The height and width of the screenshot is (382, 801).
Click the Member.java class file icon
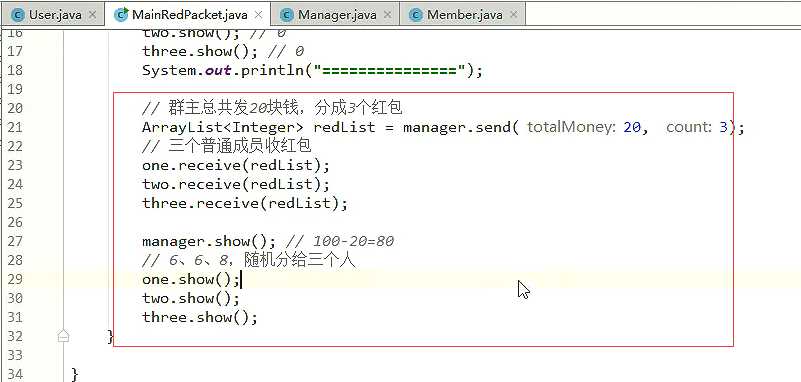coord(417,15)
